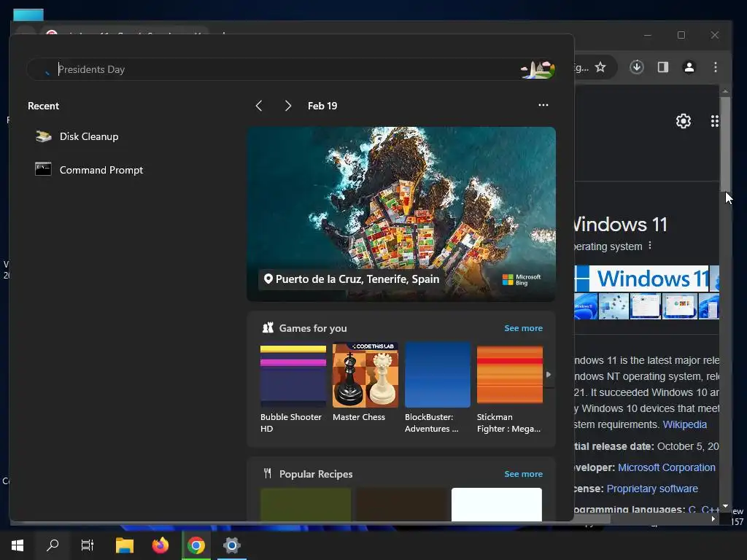The height and width of the screenshot is (560, 747).
Task: Open BlockBuster Adventures game tile
Action: tap(438, 387)
